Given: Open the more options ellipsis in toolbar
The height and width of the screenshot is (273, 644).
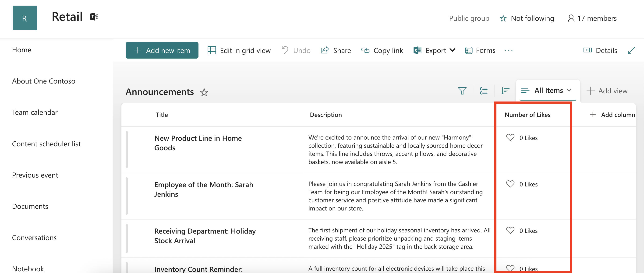Looking at the screenshot, I should click(x=509, y=50).
